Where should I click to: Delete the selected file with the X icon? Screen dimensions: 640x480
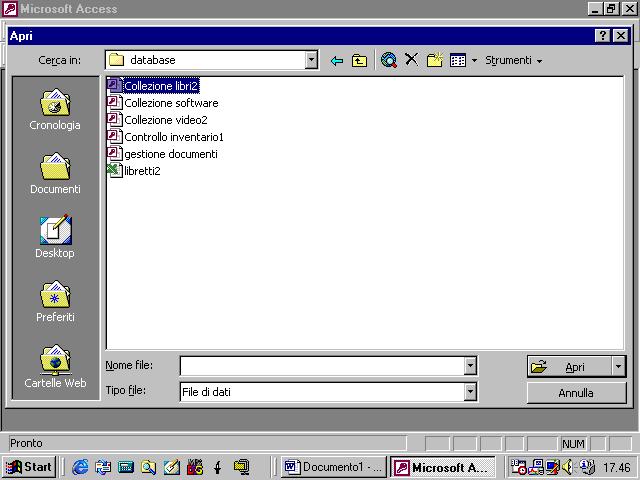pos(411,60)
